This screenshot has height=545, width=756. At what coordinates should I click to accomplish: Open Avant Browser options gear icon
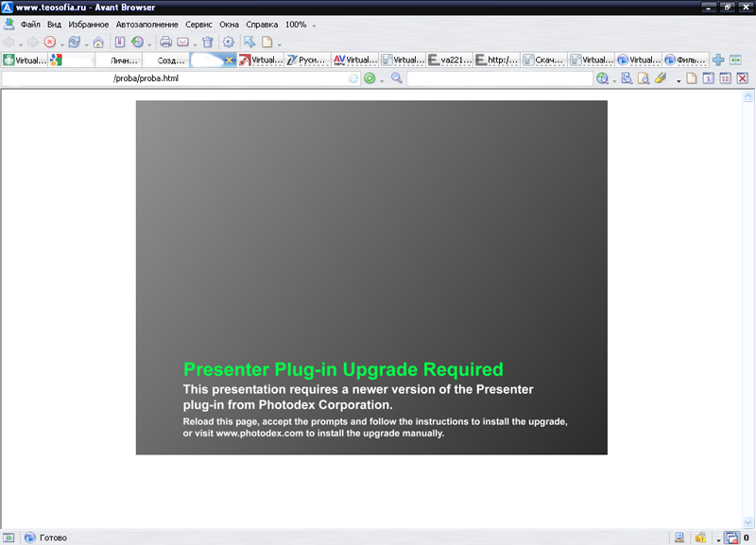coord(229,42)
